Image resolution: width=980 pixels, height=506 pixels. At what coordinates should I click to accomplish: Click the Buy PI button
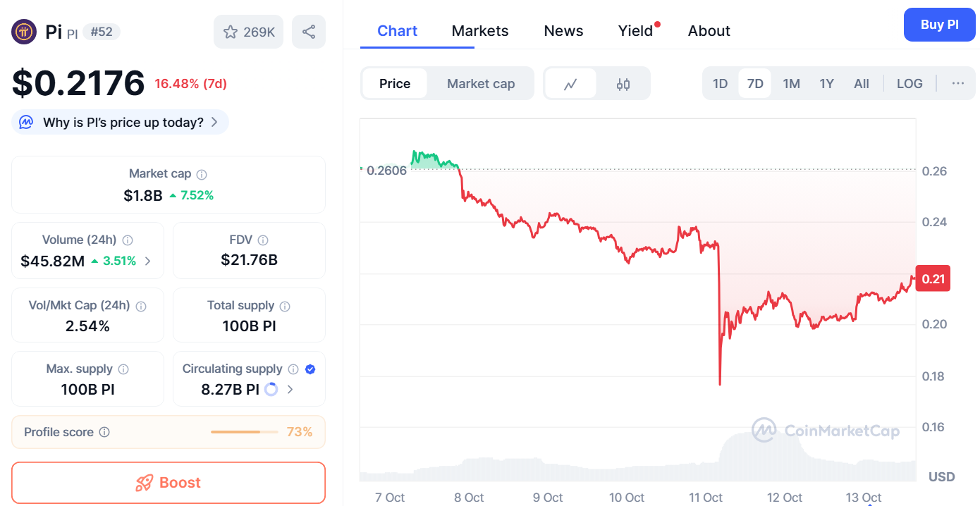[x=939, y=25]
